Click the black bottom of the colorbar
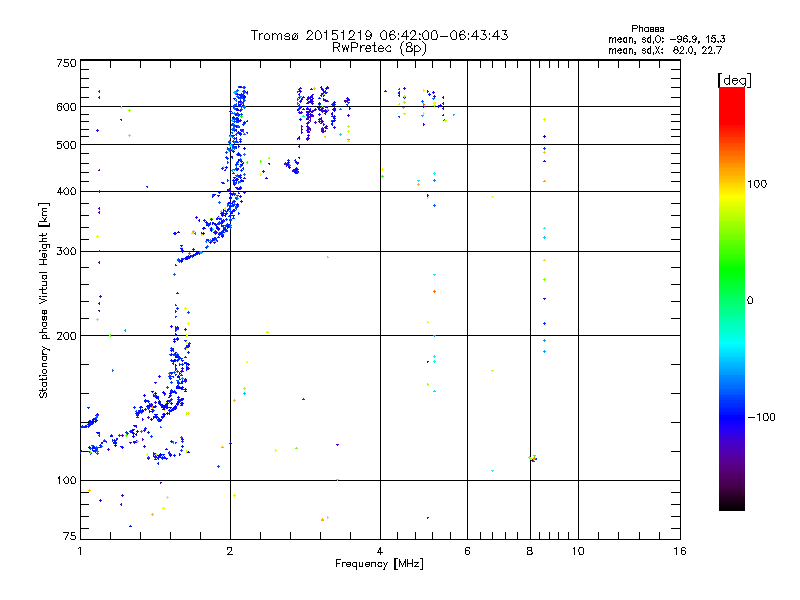This screenshot has height=600, width=800. click(x=732, y=503)
